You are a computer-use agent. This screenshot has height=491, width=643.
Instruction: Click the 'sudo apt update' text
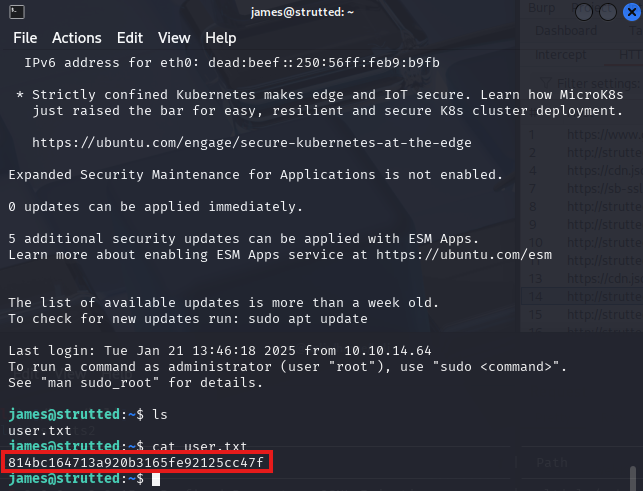308,319
